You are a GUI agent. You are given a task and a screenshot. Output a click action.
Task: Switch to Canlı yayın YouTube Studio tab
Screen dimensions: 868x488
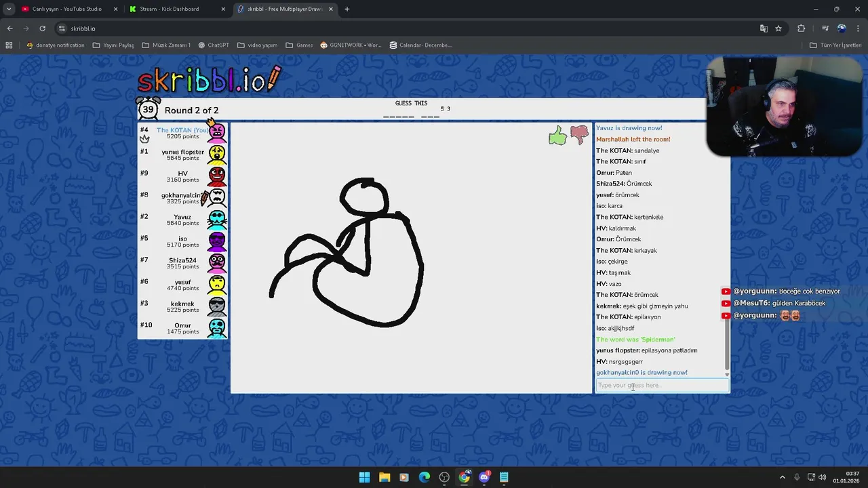[66, 9]
